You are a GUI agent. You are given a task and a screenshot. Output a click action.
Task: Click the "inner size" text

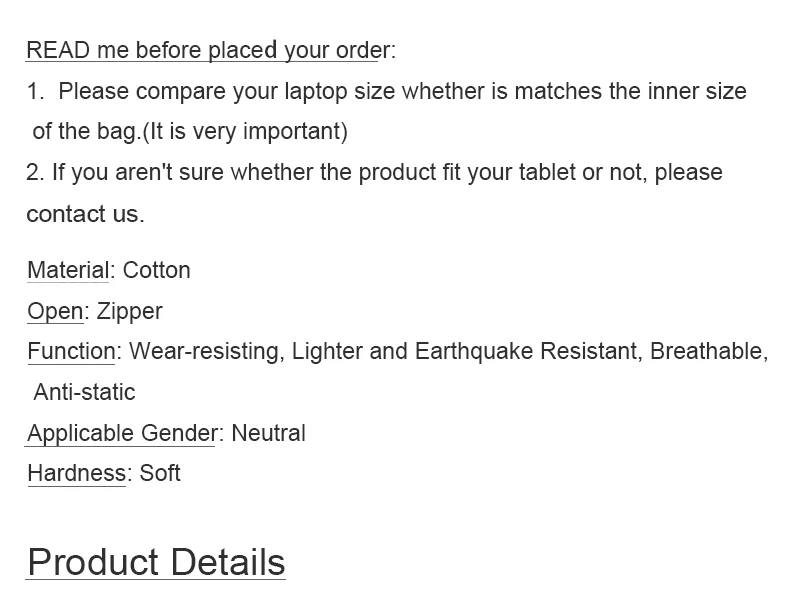697,91
